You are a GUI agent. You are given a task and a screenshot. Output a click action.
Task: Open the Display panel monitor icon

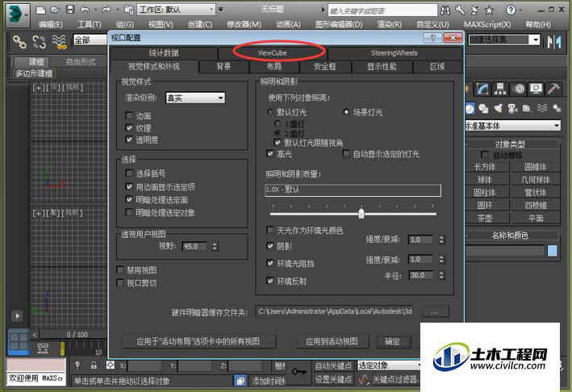click(536, 89)
